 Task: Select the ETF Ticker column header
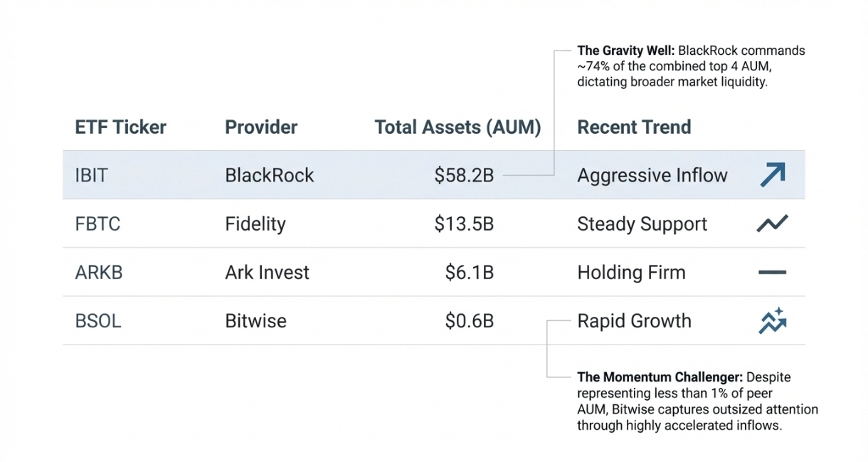pyautogui.click(x=120, y=127)
